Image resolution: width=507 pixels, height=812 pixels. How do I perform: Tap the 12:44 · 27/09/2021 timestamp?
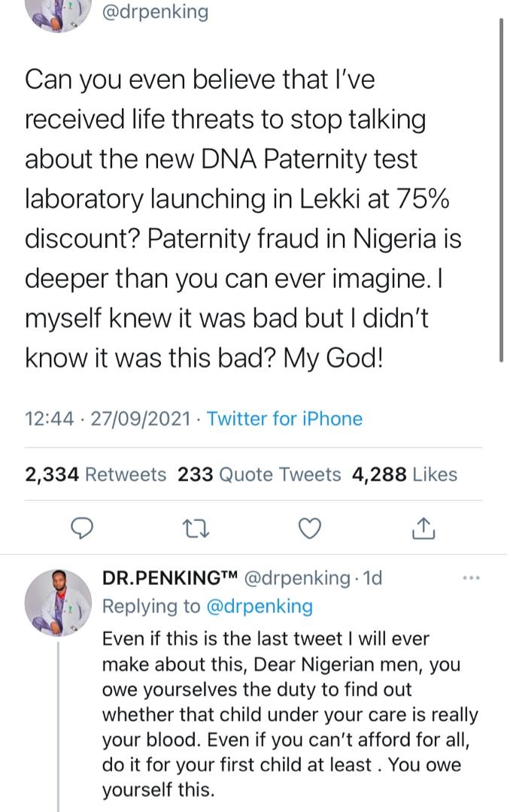(x=108, y=419)
